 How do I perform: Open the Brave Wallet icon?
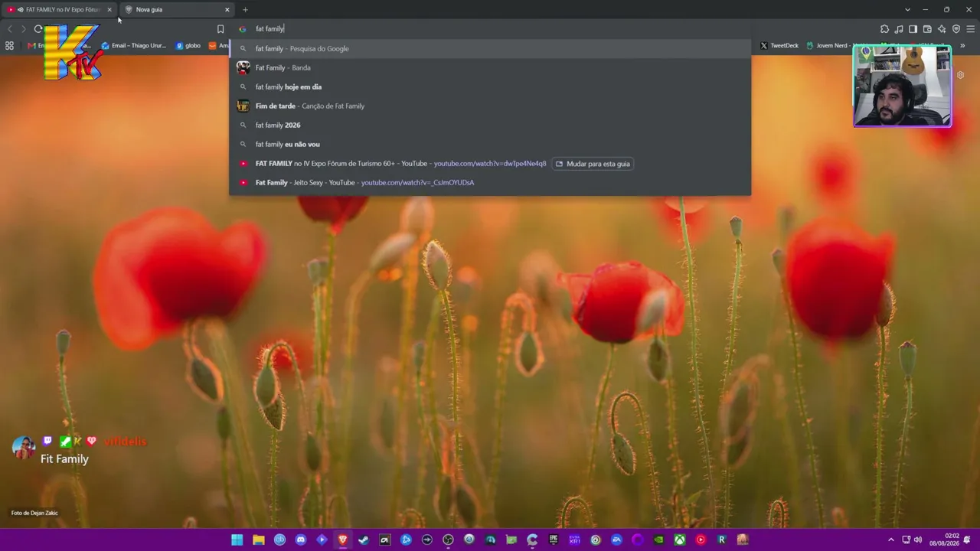pyautogui.click(x=927, y=29)
